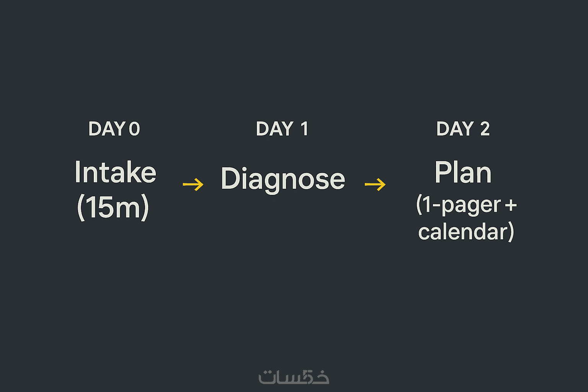
Task: Click the yellow arrow between Diagnose and Plan
Action: [375, 185]
